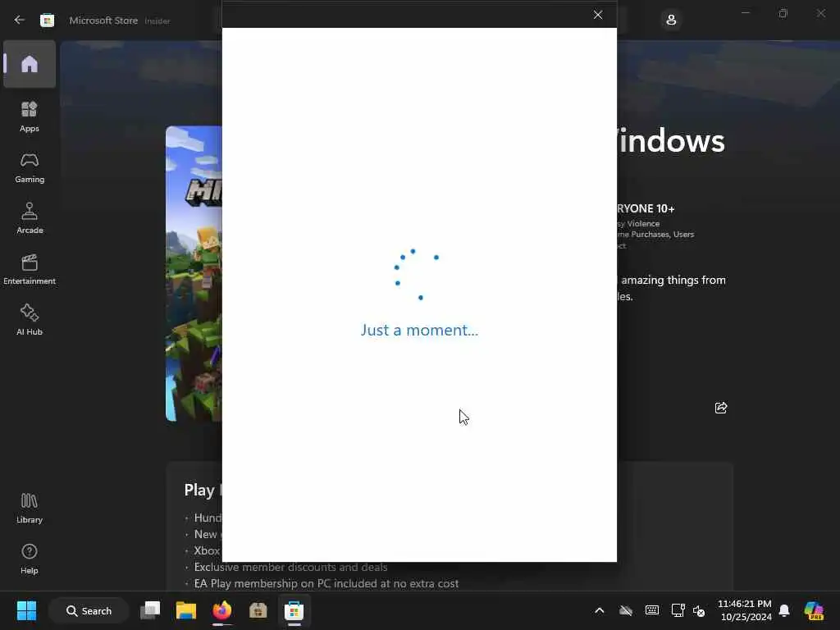Click the taskbar Search box
The height and width of the screenshot is (630, 840).
click(89, 610)
